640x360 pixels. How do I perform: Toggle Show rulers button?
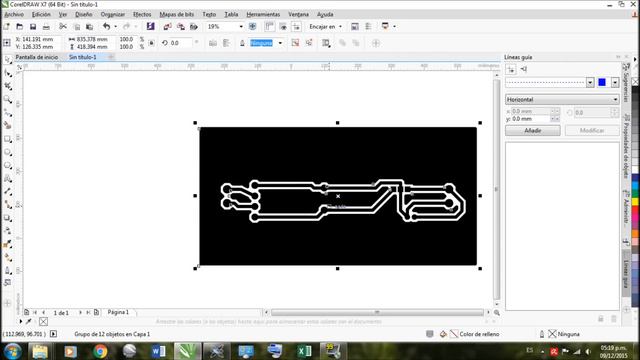pos(269,27)
